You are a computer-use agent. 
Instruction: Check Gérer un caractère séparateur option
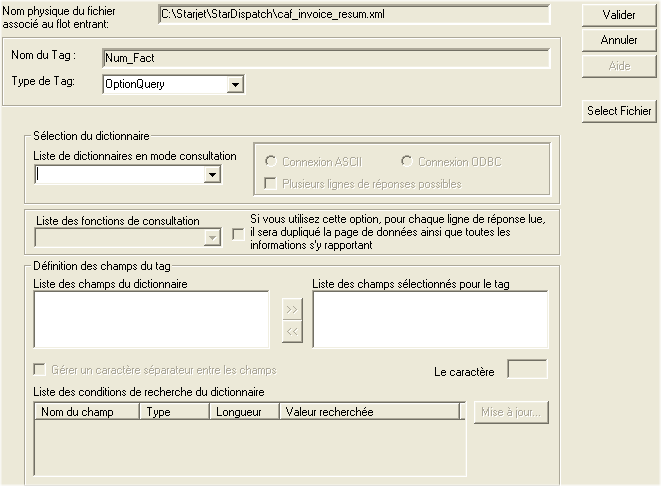41,369
